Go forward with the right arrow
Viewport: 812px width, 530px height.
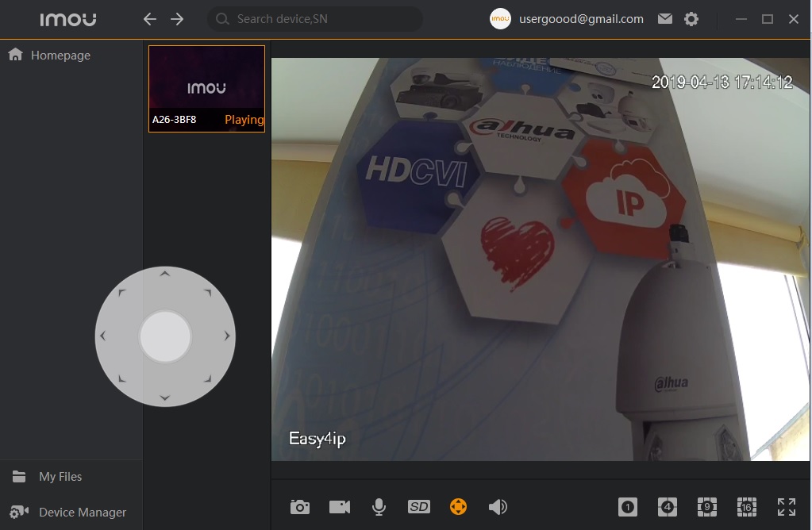(x=177, y=19)
